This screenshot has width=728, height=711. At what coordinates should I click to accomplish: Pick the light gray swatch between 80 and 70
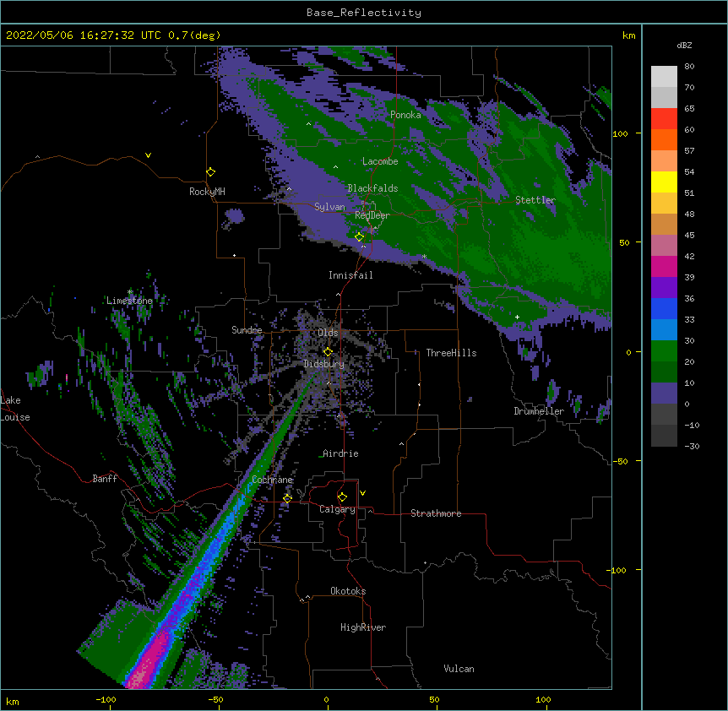[x=664, y=76]
